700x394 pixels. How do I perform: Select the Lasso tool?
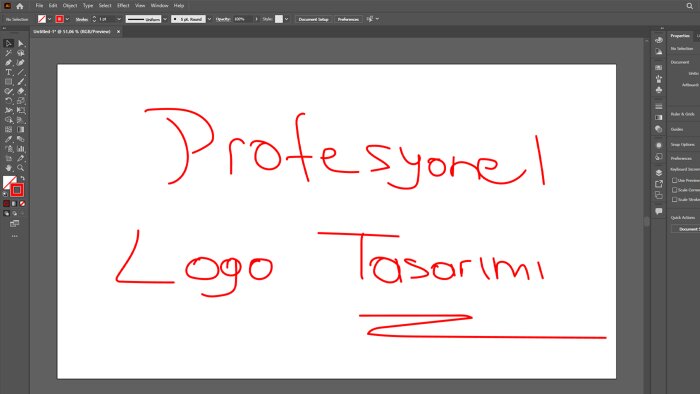tap(21, 53)
